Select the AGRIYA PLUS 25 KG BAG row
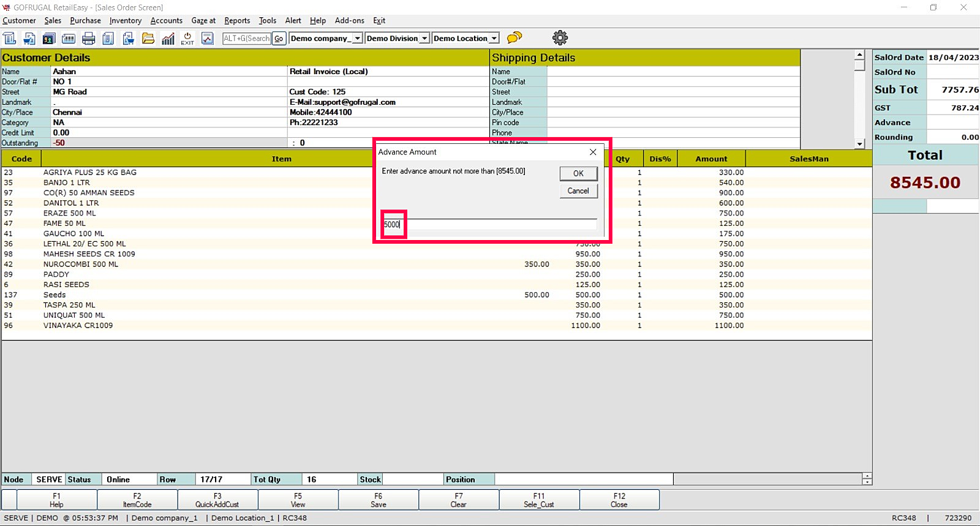The image size is (980, 526). click(x=437, y=173)
